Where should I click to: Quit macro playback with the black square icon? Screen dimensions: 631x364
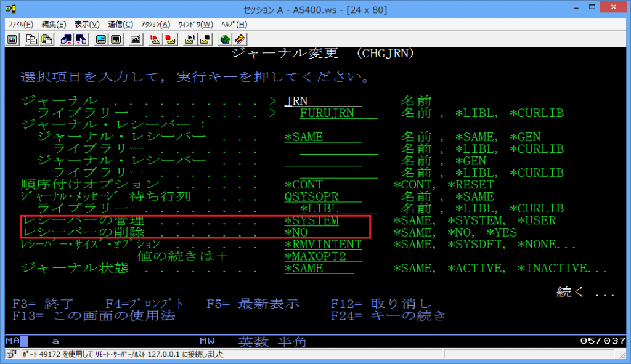(205, 39)
